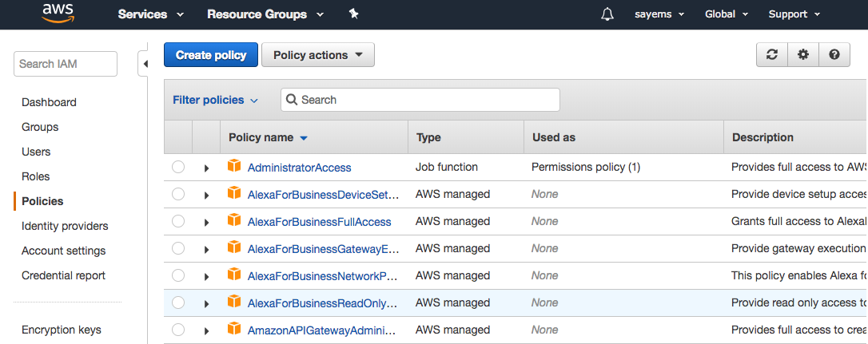Select the AmazonAPIGatewayAdmini radio button
The width and height of the screenshot is (868, 344).
[178, 330]
